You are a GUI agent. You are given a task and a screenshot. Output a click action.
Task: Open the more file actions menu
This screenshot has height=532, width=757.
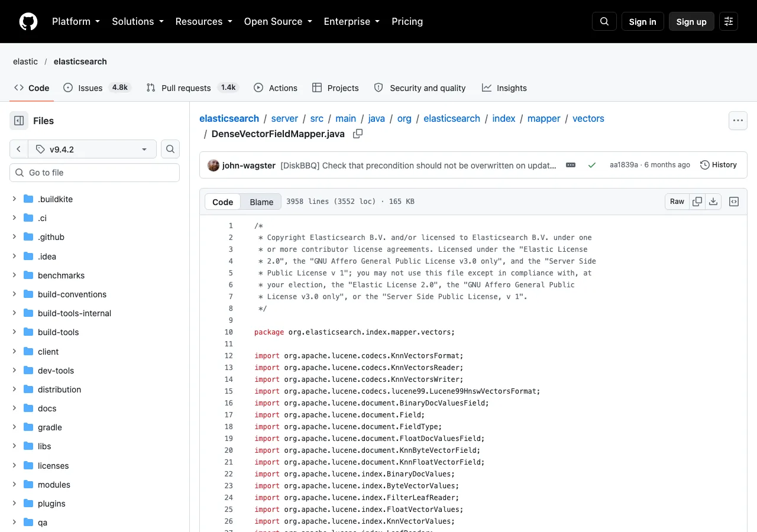(x=737, y=121)
